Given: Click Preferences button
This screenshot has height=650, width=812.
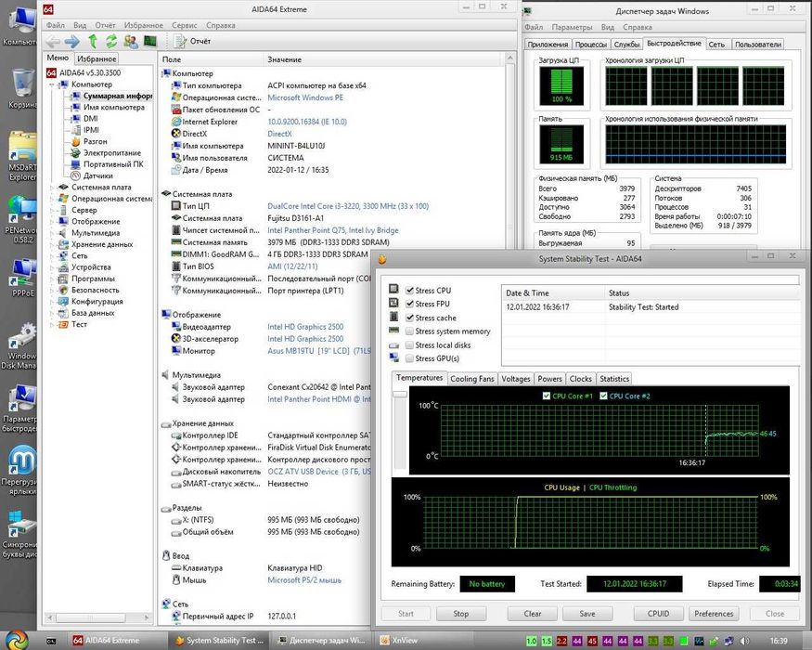Looking at the screenshot, I should (x=714, y=614).
